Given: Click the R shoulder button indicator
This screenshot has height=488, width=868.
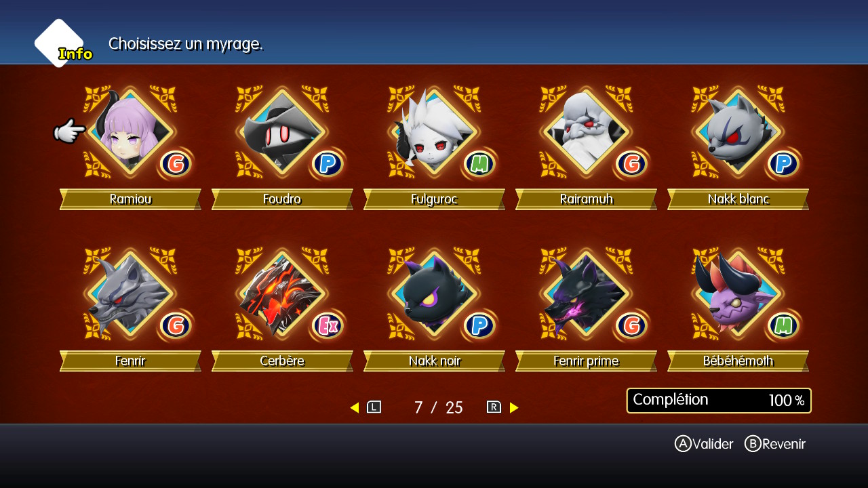Looking at the screenshot, I should pos(494,407).
